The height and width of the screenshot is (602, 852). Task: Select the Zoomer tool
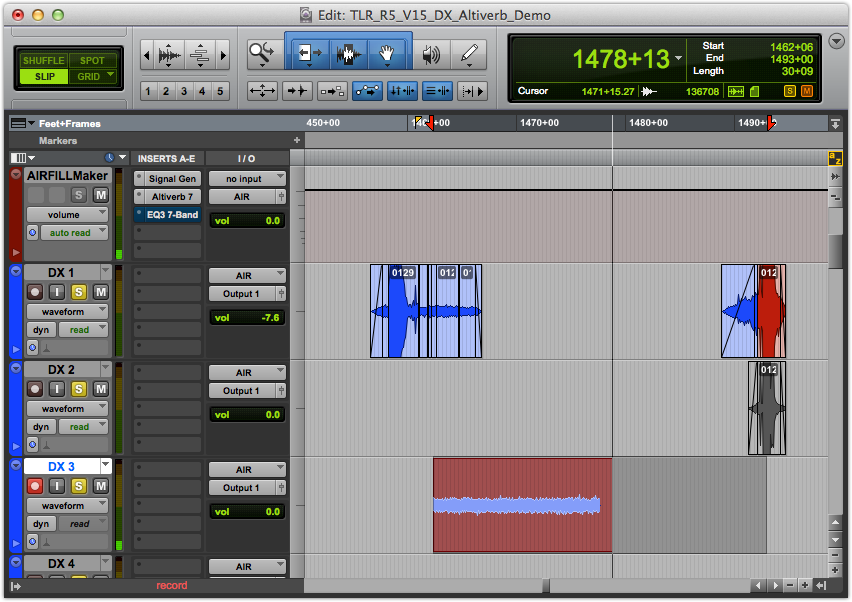pos(261,55)
